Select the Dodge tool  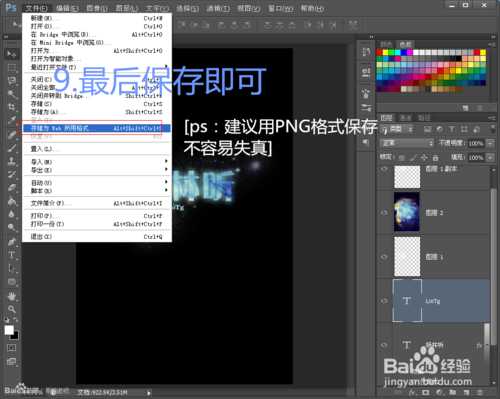pyautogui.click(x=12, y=228)
